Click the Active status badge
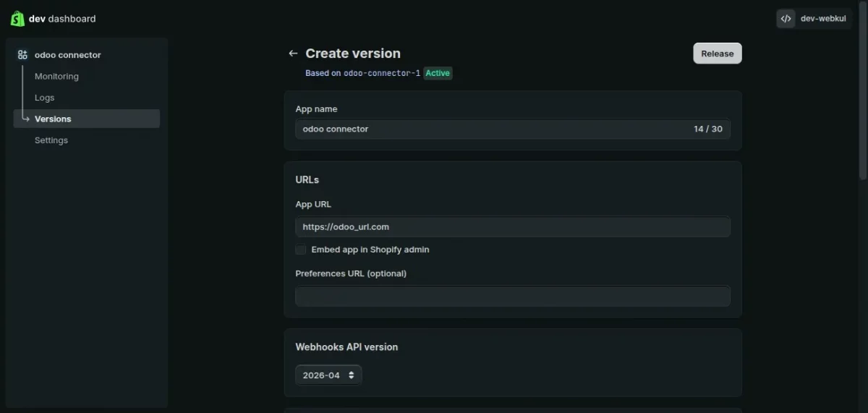 [x=438, y=73]
